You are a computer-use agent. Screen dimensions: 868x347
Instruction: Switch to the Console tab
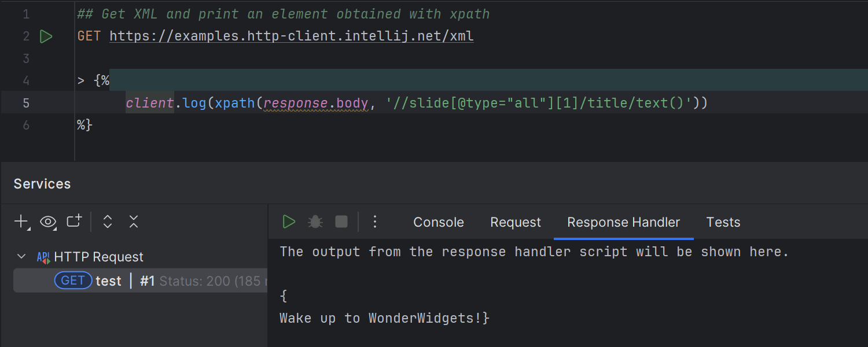pyautogui.click(x=439, y=222)
